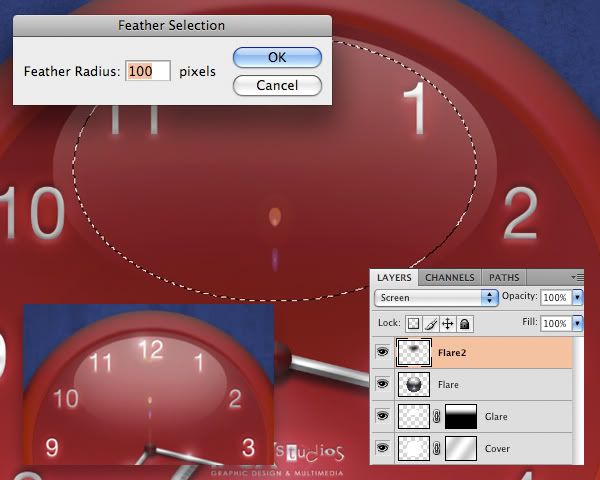This screenshot has width=600, height=480.
Task: Select the Glare layer mask thumbnail
Action: 461,417
